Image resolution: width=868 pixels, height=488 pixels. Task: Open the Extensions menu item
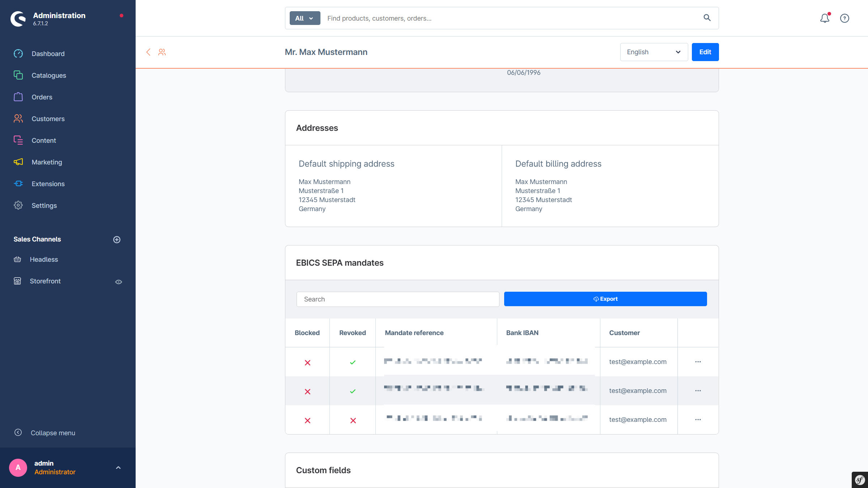48,184
